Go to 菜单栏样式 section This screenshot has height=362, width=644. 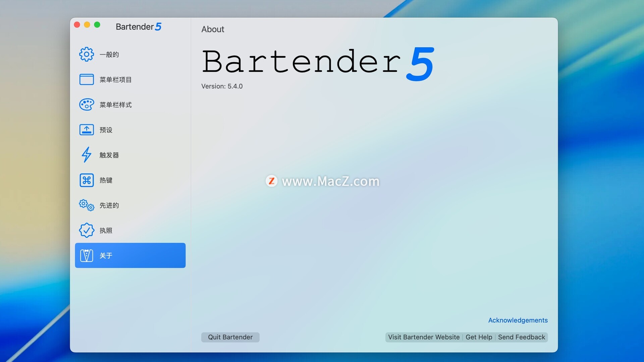pos(130,105)
